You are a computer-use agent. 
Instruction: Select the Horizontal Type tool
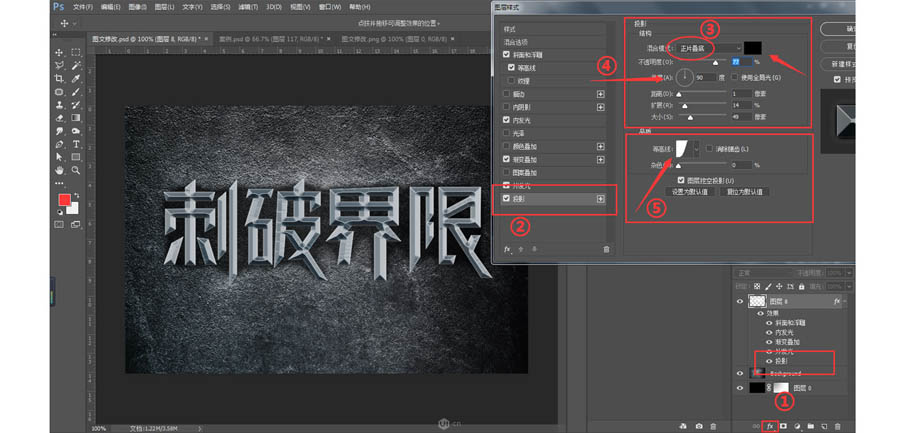coord(76,144)
